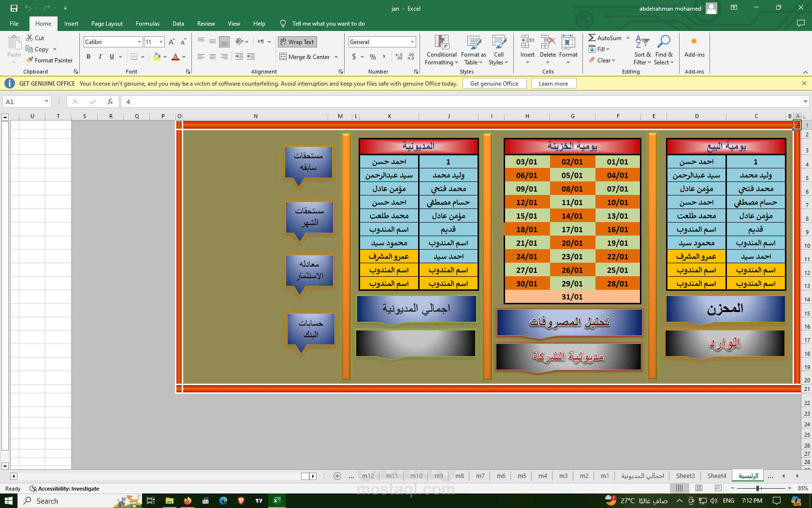Switch to the Formulas tab
The width and height of the screenshot is (812, 508).
pos(147,24)
